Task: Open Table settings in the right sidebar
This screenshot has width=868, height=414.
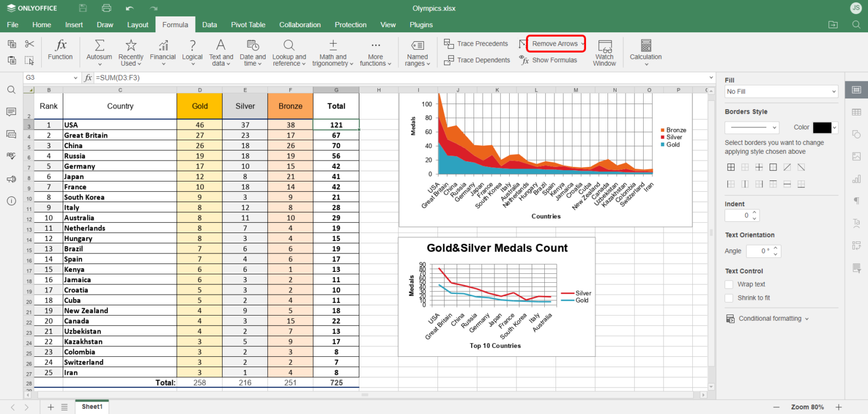Action: [x=856, y=112]
